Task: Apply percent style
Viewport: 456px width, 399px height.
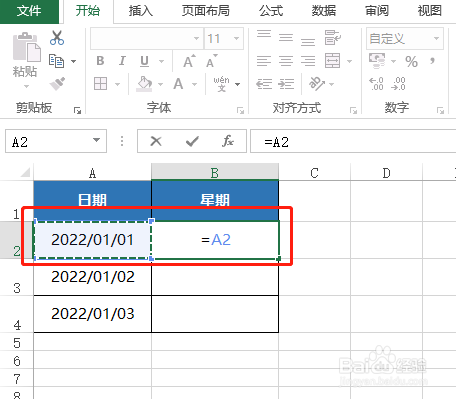Action: point(411,62)
